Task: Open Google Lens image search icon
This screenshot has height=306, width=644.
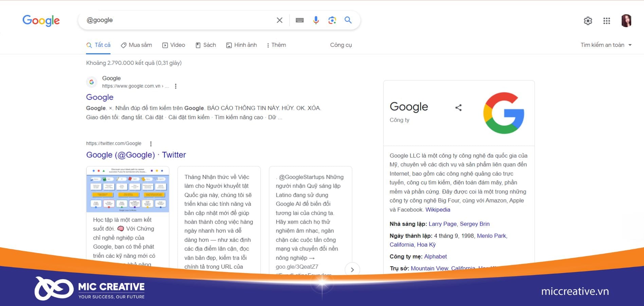Action: coord(332,20)
